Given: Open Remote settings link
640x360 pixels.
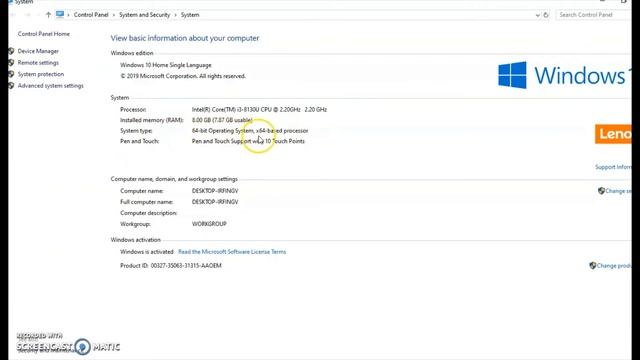Looking at the screenshot, I should (x=38, y=62).
